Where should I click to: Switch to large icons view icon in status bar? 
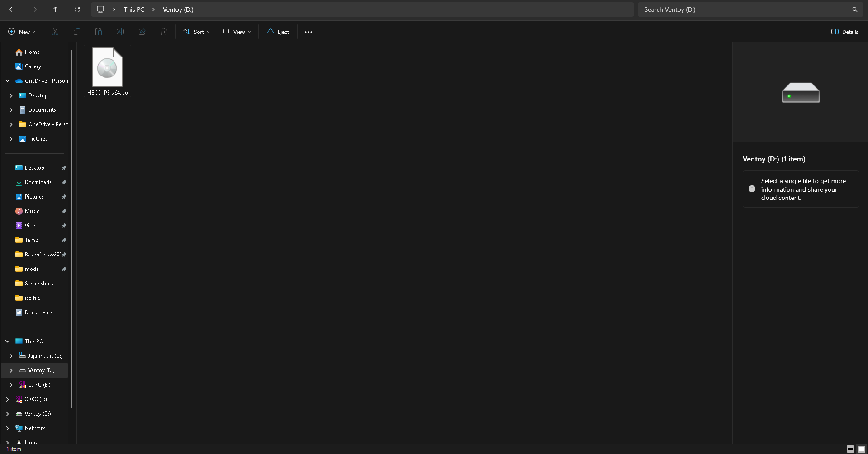862,449
